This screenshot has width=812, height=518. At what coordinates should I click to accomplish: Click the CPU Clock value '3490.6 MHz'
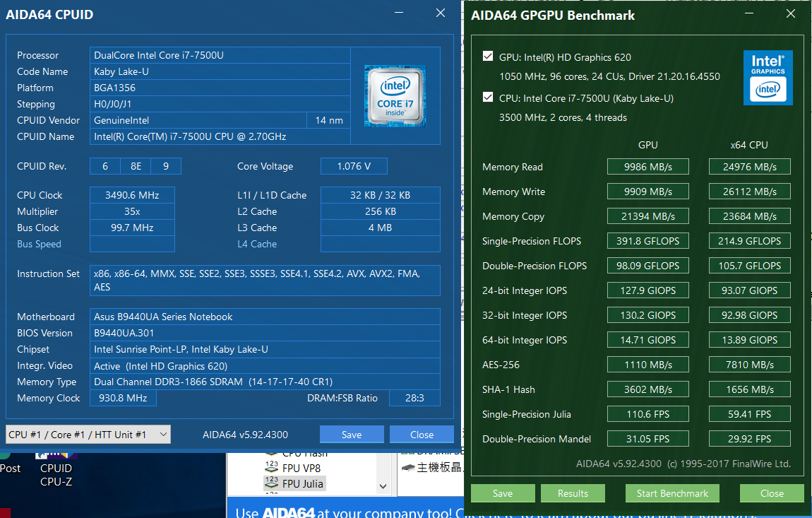pyautogui.click(x=132, y=195)
